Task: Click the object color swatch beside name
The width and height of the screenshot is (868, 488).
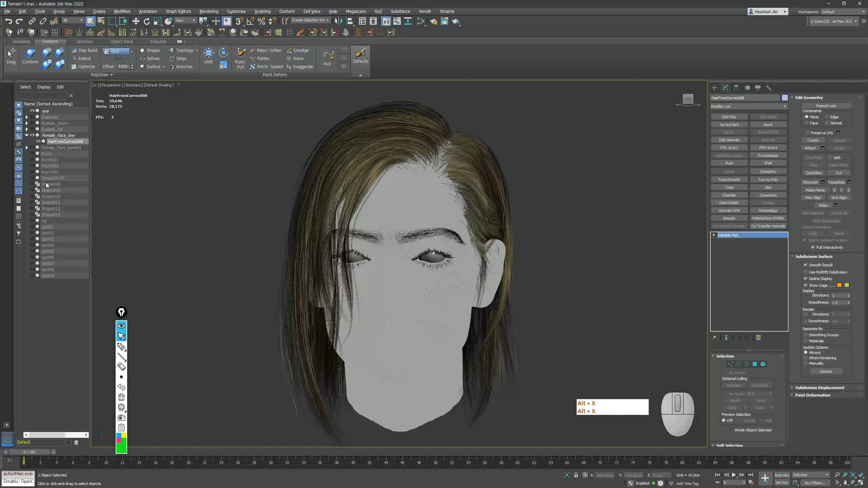Action: [x=785, y=98]
